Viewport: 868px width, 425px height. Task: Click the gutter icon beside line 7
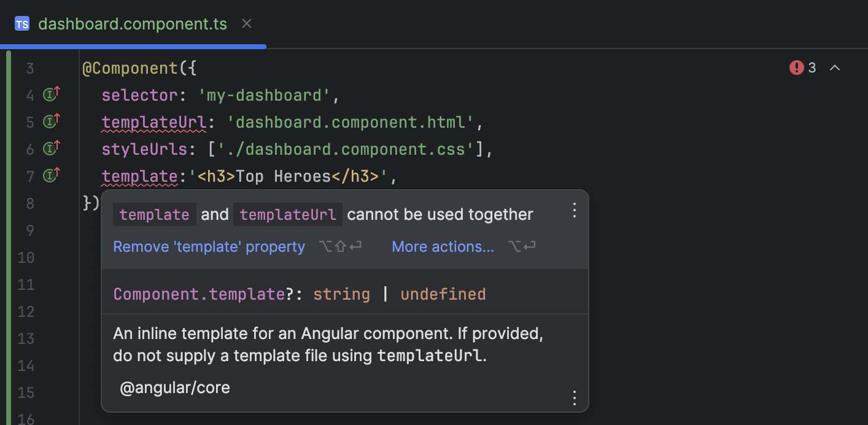pyautogui.click(x=50, y=174)
